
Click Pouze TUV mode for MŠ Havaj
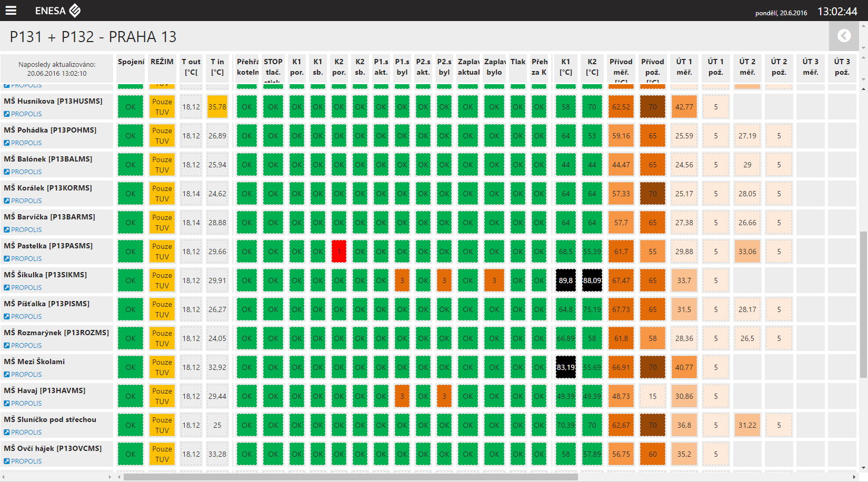162,396
